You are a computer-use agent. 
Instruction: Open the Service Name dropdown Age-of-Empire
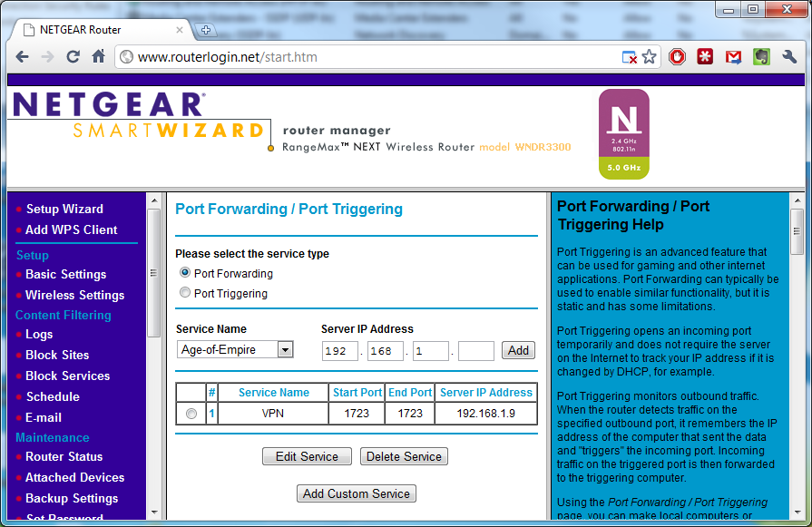point(235,349)
